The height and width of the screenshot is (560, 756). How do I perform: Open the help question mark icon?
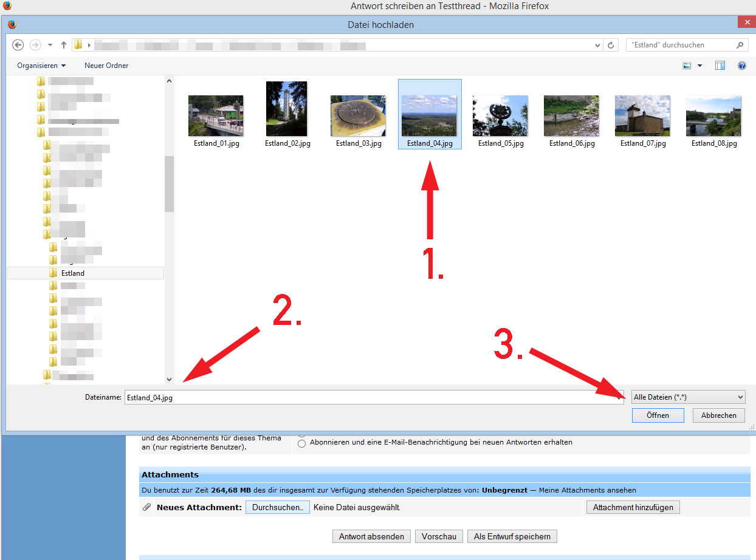[741, 66]
